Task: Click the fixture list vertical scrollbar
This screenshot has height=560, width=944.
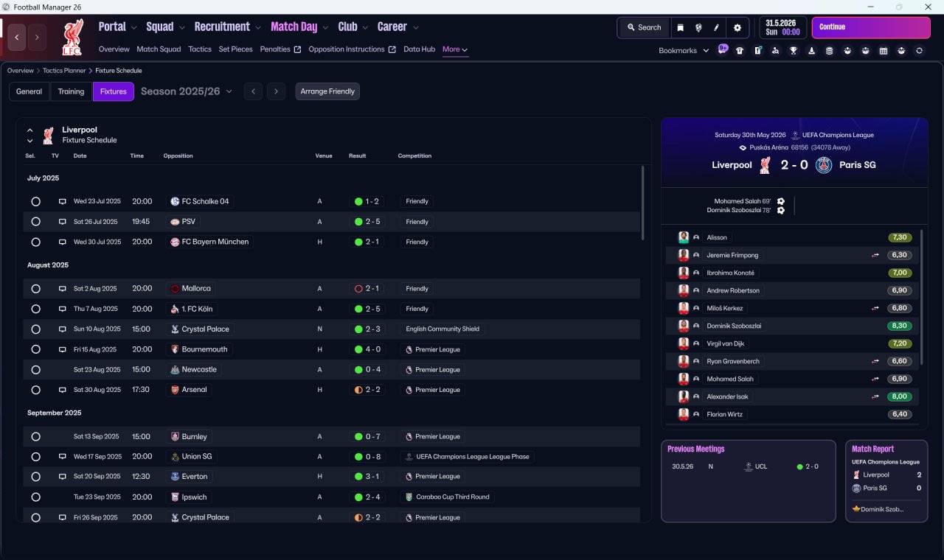Action: pyautogui.click(x=642, y=203)
